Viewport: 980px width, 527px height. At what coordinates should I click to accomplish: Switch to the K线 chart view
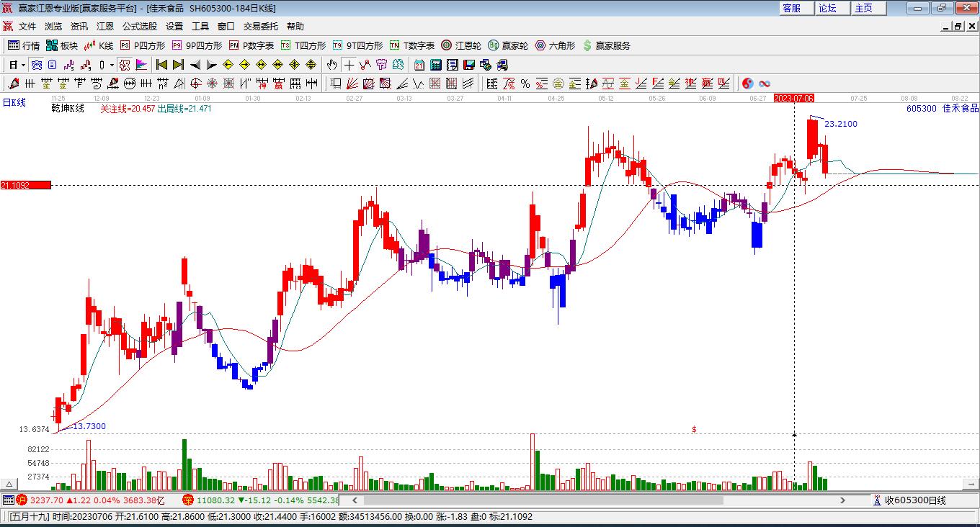click(99, 45)
